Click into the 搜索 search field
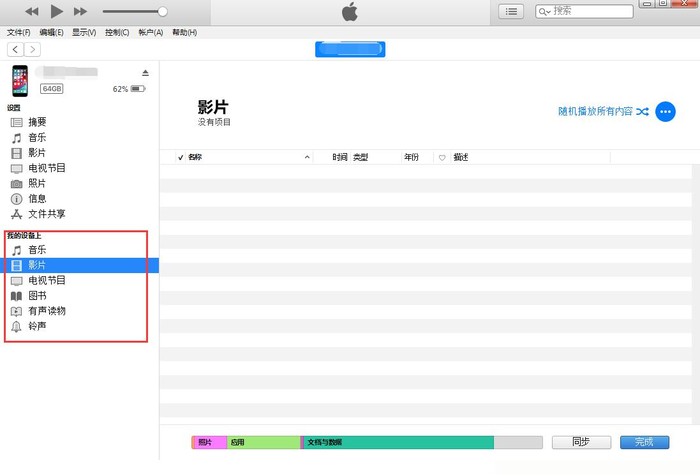The image size is (700, 476). point(584,12)
